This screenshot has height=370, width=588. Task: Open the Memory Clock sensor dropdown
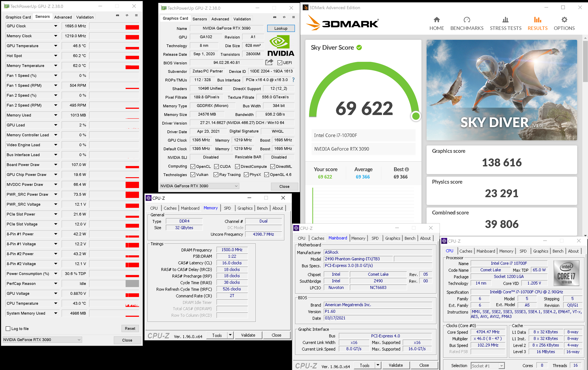[x=56, y=36]
